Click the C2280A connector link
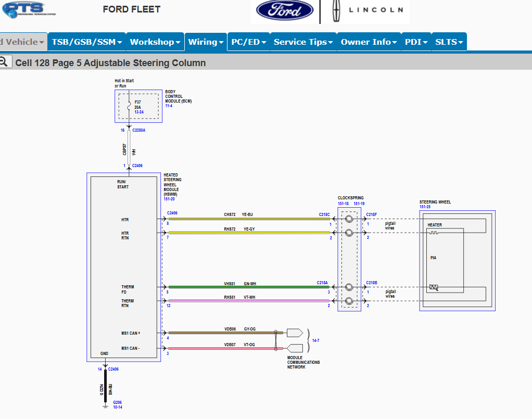Screen dimensions: 532x419 coord(138,130)
